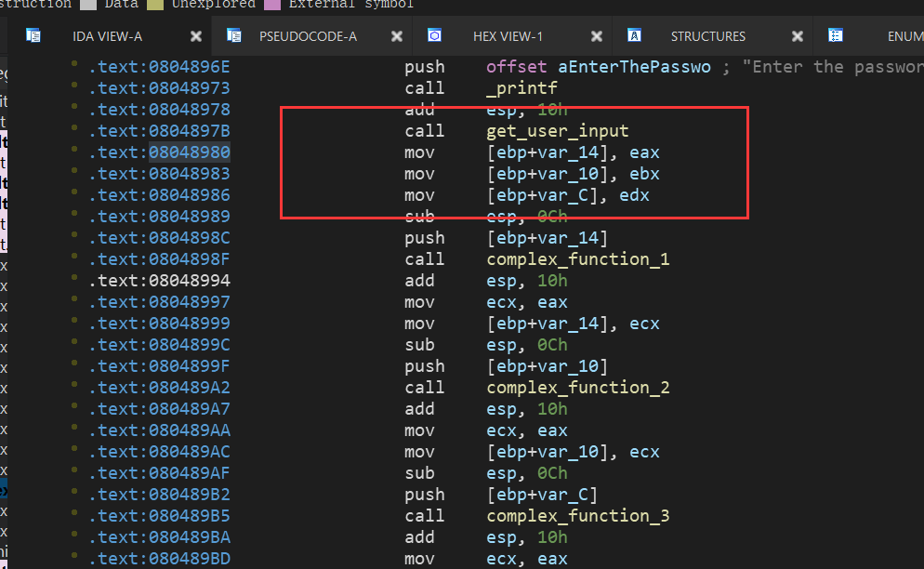Click the _printf call target
The height and width of the screenshot is (569, 924).
click(521, 88)
